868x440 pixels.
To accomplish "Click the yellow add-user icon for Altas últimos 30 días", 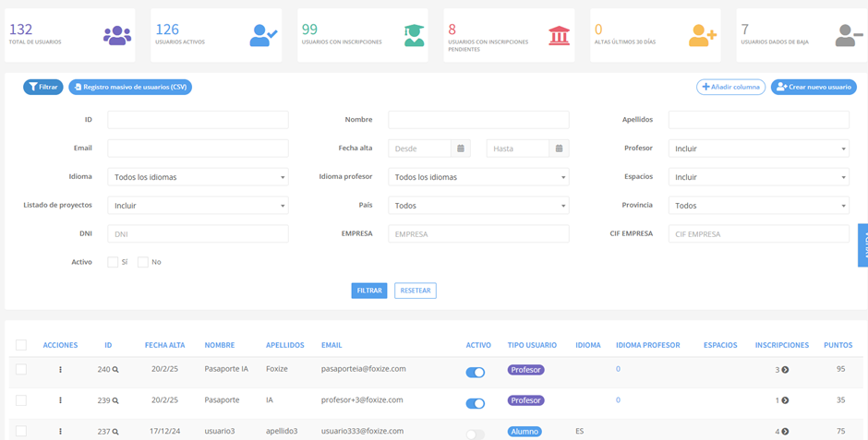I will (703, 35).
